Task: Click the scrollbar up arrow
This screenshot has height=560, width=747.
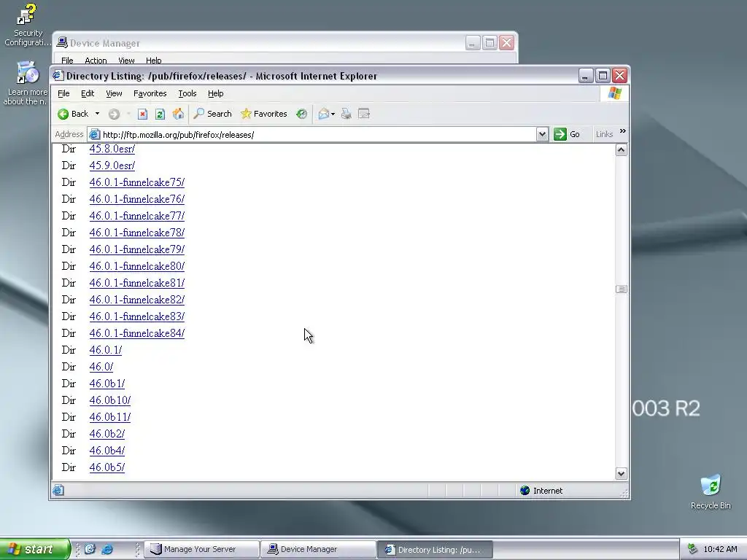Action: [x=621, y=150]
